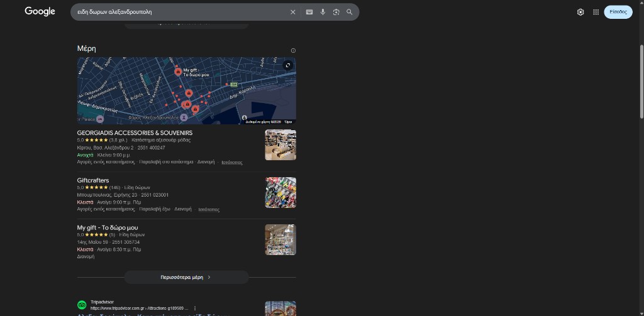Click the Περισσότερα μέρη button
This screenshot has width=644, height=316.
(x=186, y=278)
